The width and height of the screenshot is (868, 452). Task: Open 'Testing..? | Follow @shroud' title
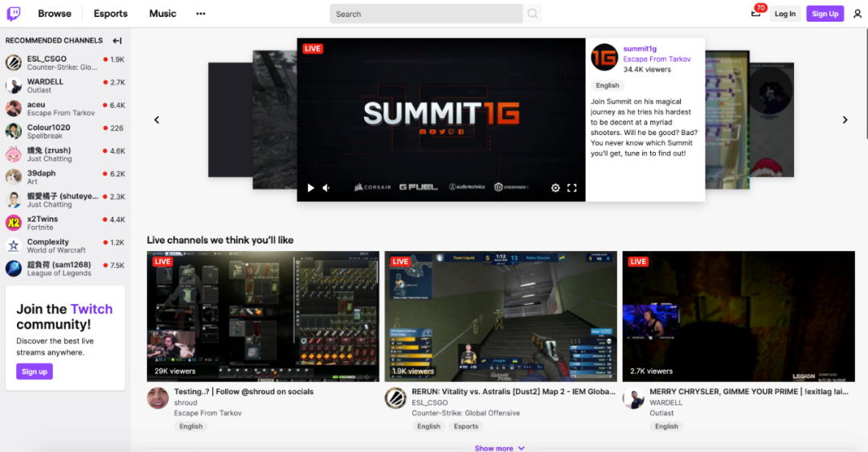(x=244, y=392)
